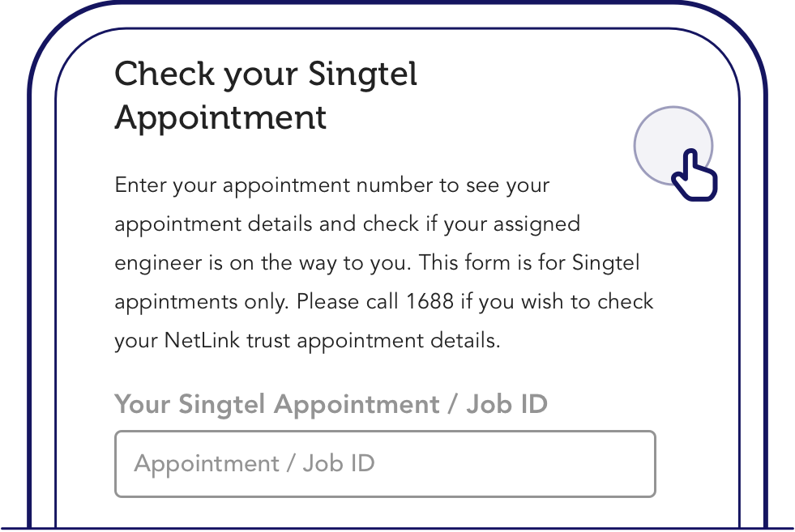
Task: Click the hotline number 1688 in the text
Action: click(430, 301)
